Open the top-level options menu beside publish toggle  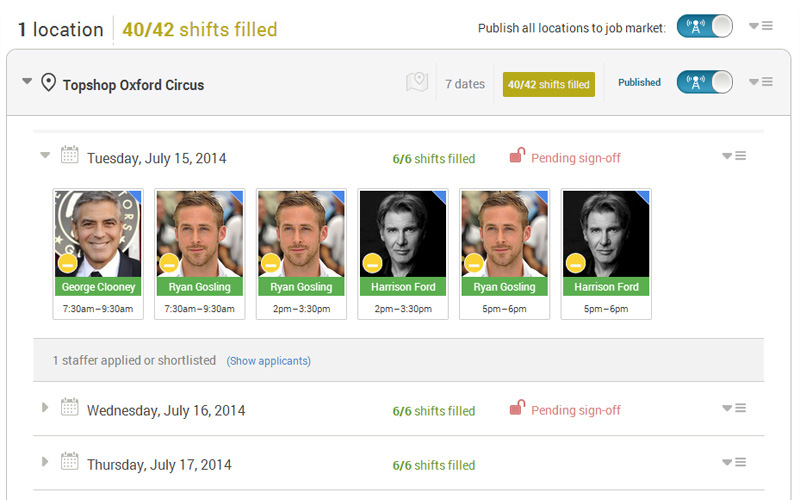click(x=761, y=26)
